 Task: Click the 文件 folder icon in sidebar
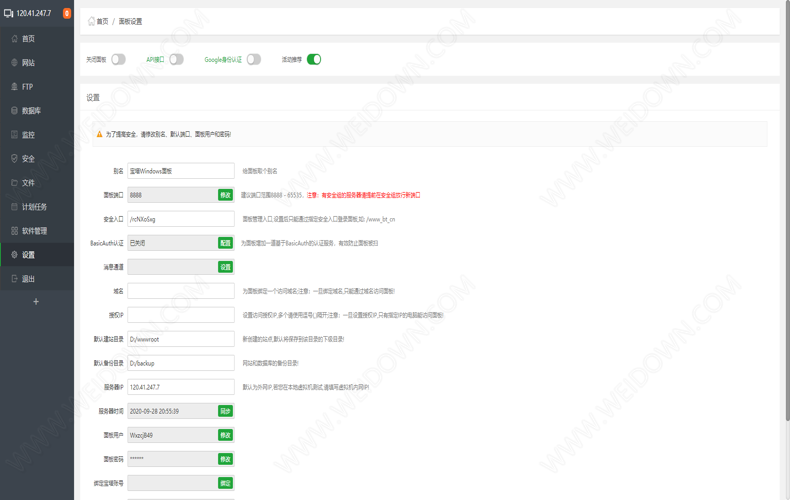(x=14, y=182)
